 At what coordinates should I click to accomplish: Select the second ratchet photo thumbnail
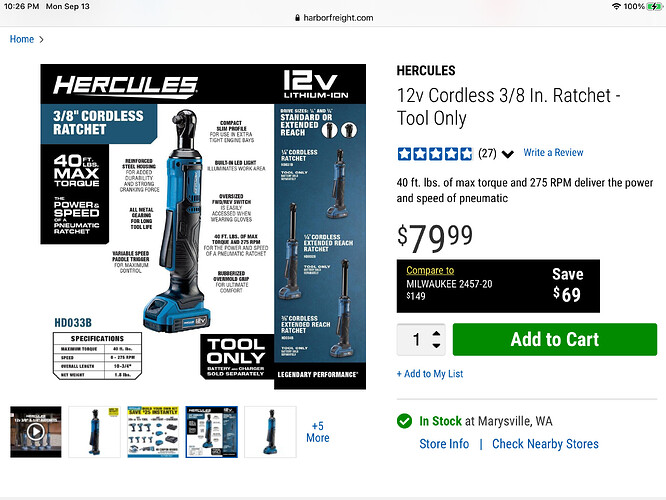[94, 432]
